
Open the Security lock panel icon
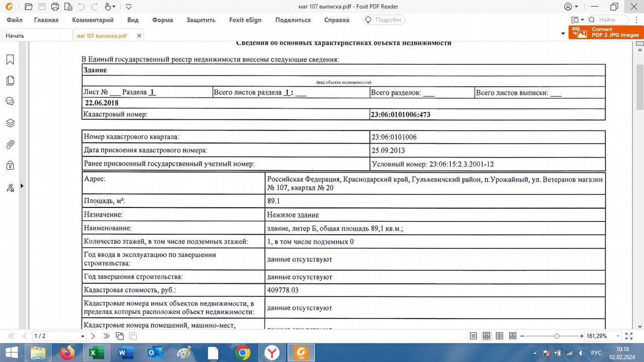click(10, 166)
